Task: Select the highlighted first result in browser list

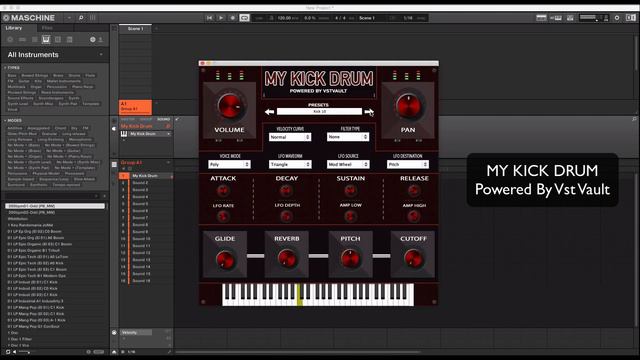Action: point(55,206)
